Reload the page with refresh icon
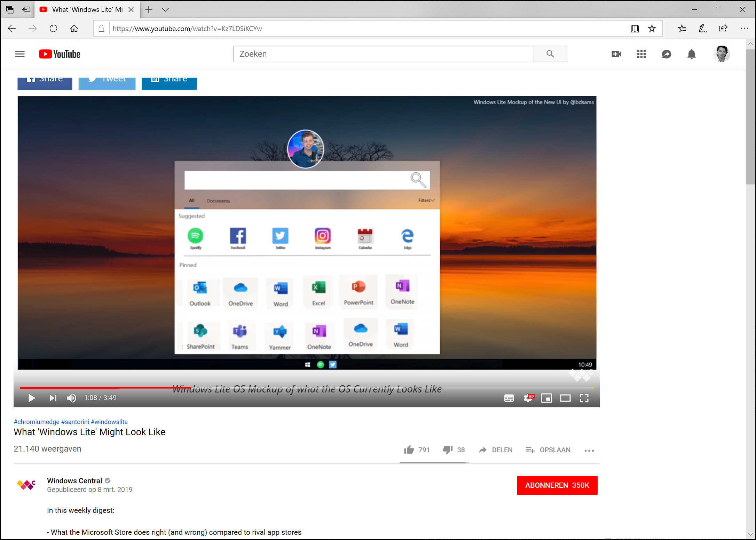This screenshot has height=540, width=756. pyautogui.click(x=53, y=29)
